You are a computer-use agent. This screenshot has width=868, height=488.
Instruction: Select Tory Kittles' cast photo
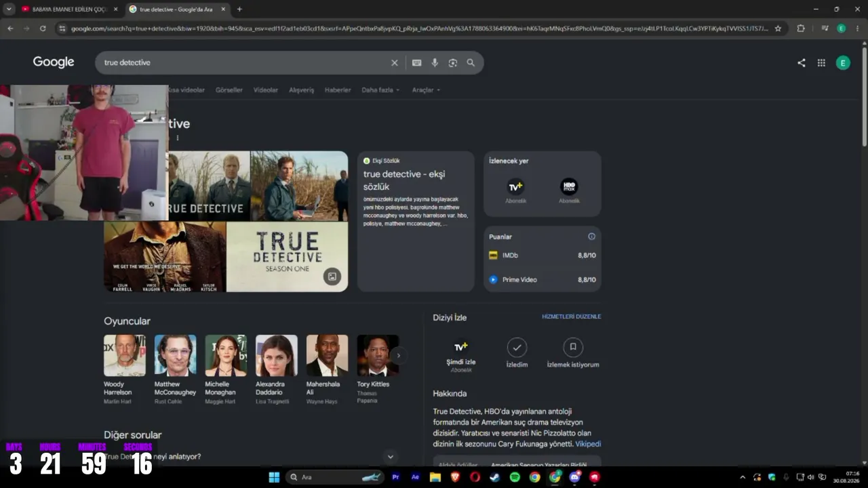(x=378, y=355)
